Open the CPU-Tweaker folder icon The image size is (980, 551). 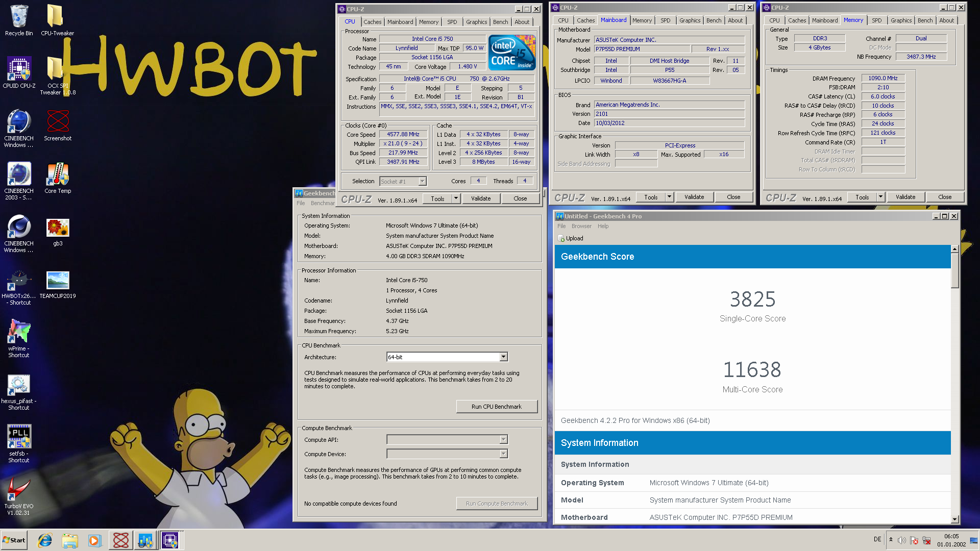click(57, 20)
